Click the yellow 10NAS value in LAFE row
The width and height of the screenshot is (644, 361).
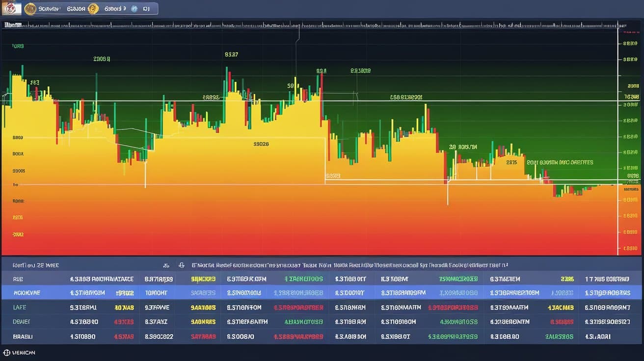124,308
